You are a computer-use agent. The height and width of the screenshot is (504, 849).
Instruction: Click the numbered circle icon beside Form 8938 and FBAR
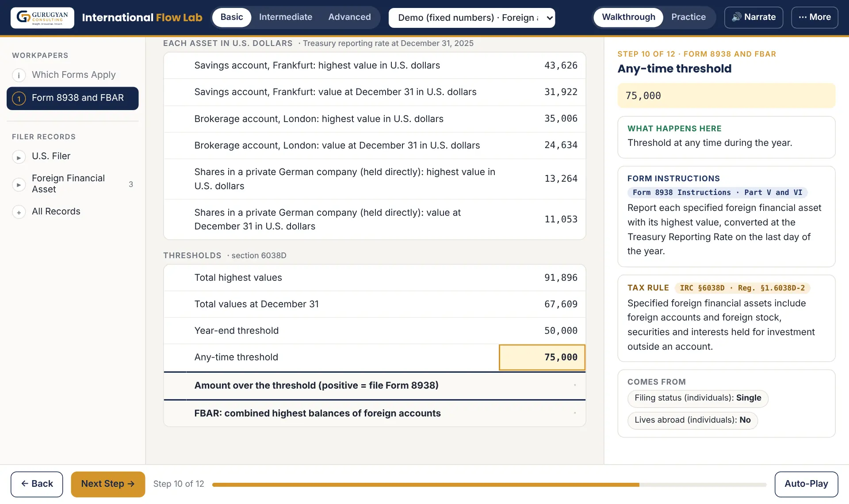(19, 98)
